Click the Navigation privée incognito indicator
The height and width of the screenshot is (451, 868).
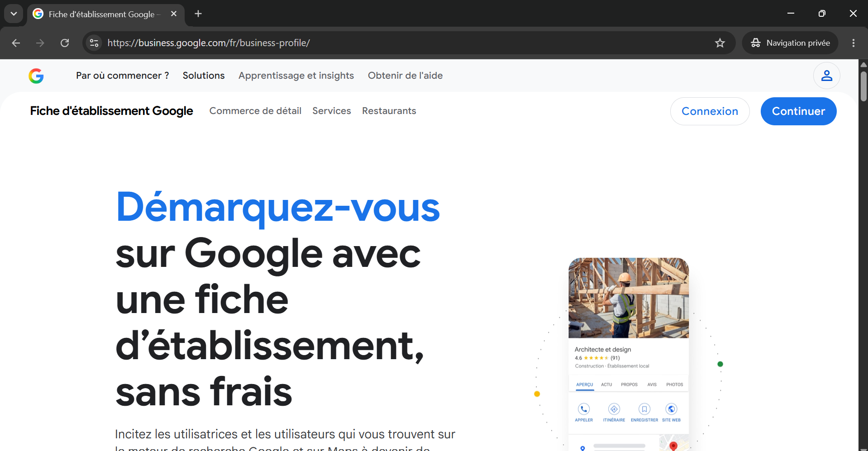pyautogui.click(x=790, y=43)
